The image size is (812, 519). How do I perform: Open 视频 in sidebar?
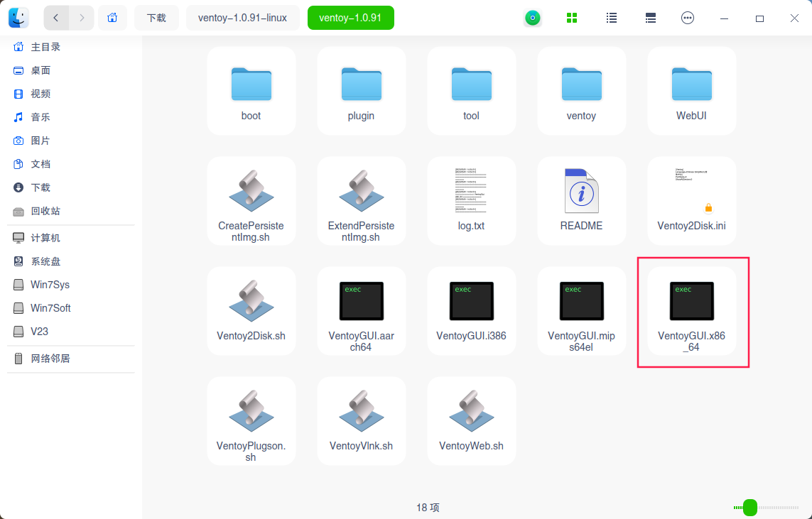coord(71,94)
